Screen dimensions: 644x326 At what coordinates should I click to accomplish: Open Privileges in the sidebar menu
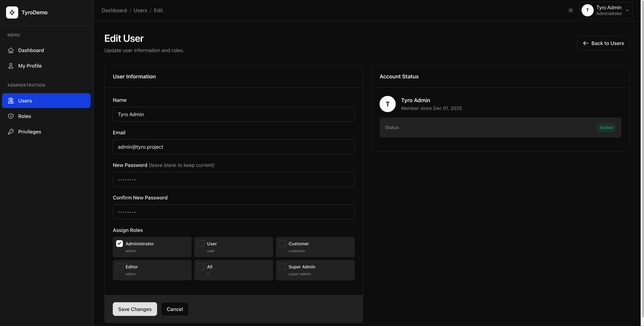pos(29,132)
